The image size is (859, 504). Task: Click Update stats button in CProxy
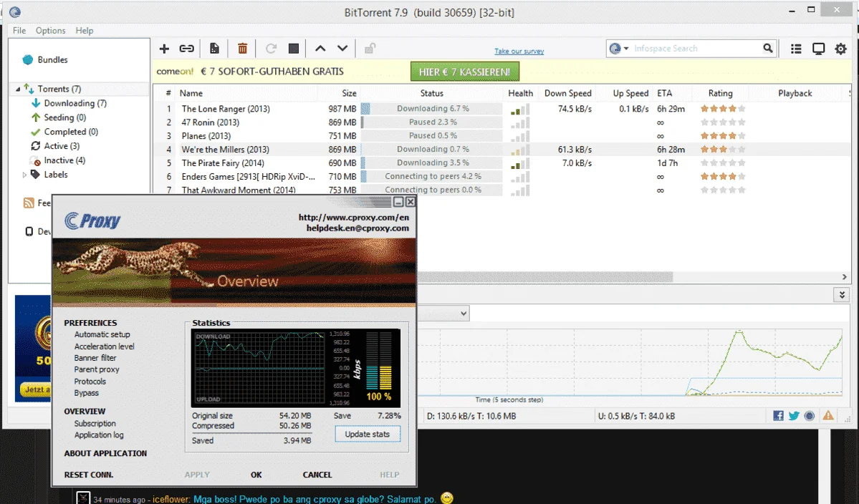click(367, 434)
